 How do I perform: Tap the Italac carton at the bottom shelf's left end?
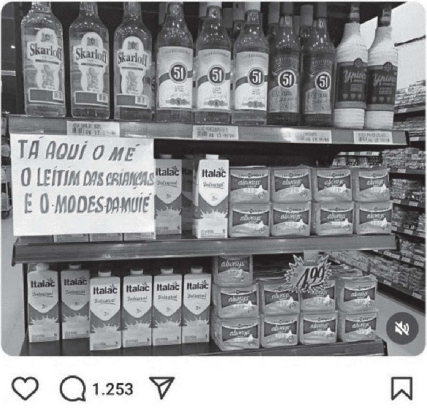coord(43,303)
